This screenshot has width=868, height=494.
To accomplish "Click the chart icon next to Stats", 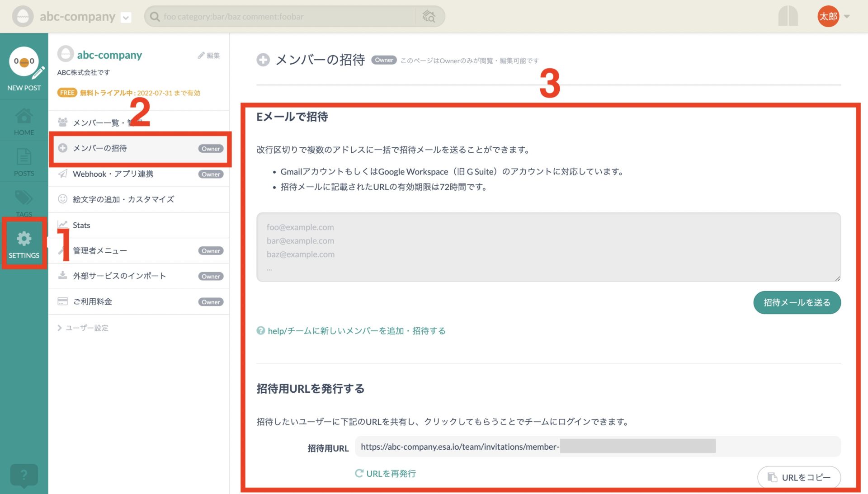I will point(63,225).
